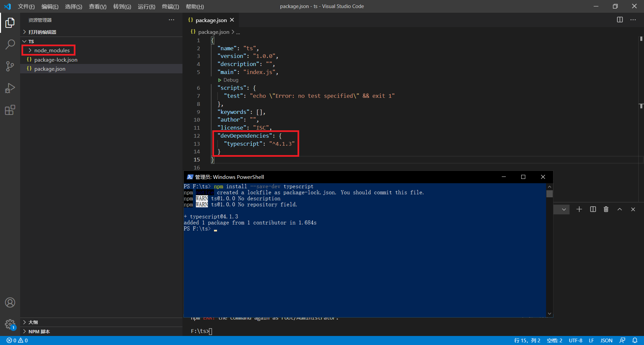
Task: Open package-lock.json in file tree
Action: 101,60
